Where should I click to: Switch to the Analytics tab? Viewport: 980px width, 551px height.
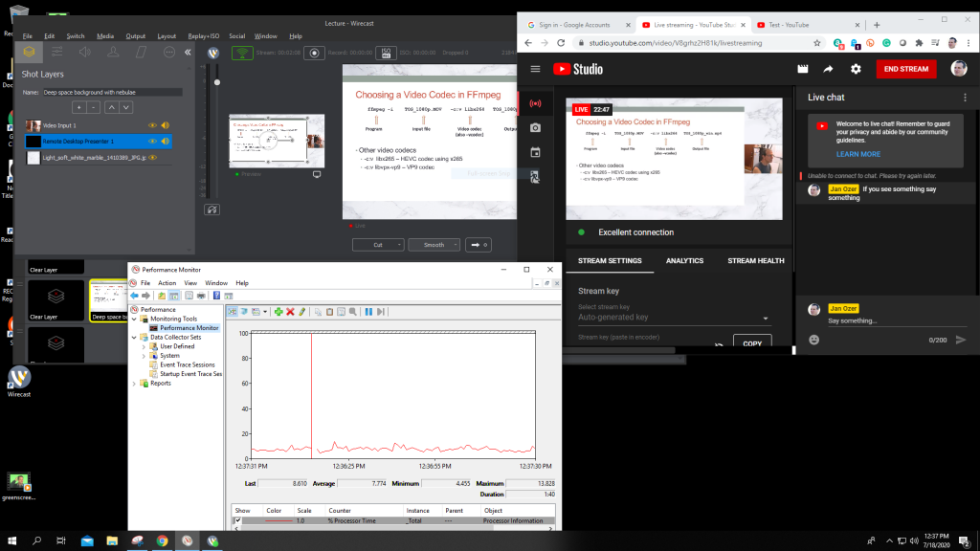pyautogui.click(x=684, y=260)
